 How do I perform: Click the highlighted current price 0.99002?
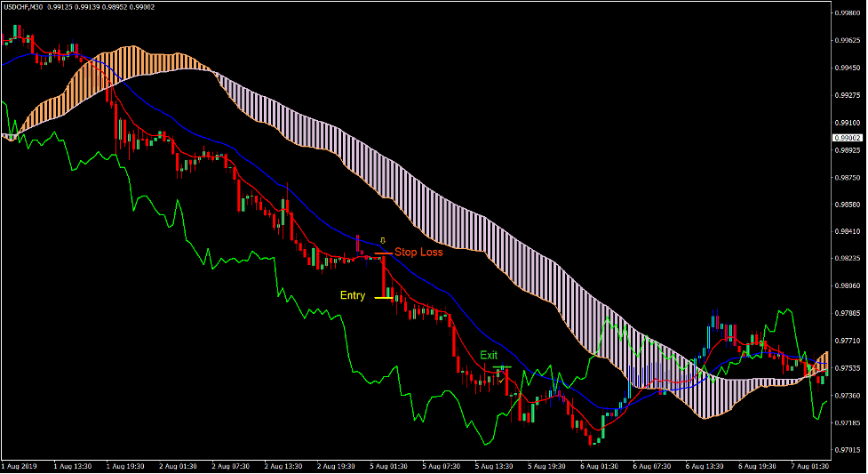click(x=847, y=138)
